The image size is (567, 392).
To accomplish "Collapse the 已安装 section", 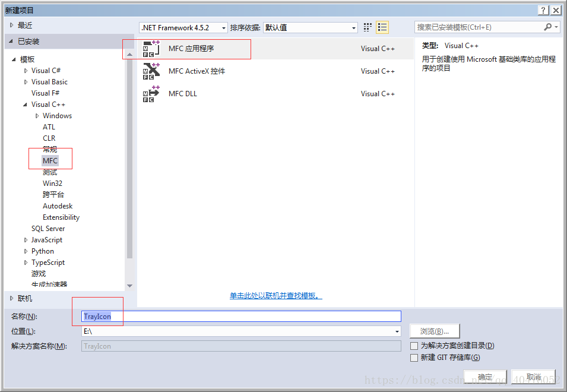I will (x=11, y=41).
